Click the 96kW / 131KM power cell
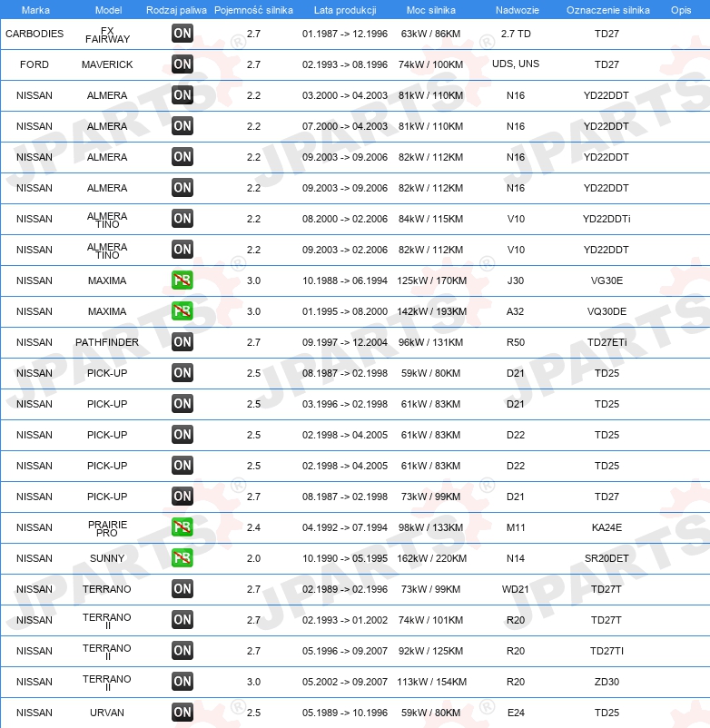710x728 pixels. (431, 342)
